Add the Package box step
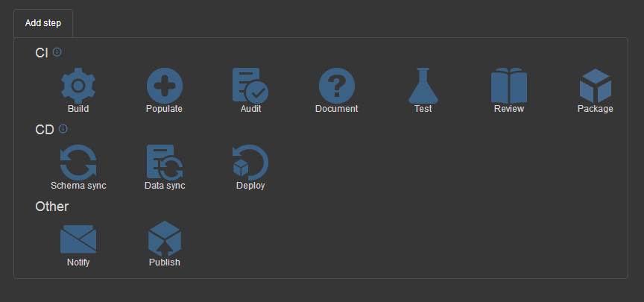The width and height of the screenshot is (644, 302). point(595,86)
